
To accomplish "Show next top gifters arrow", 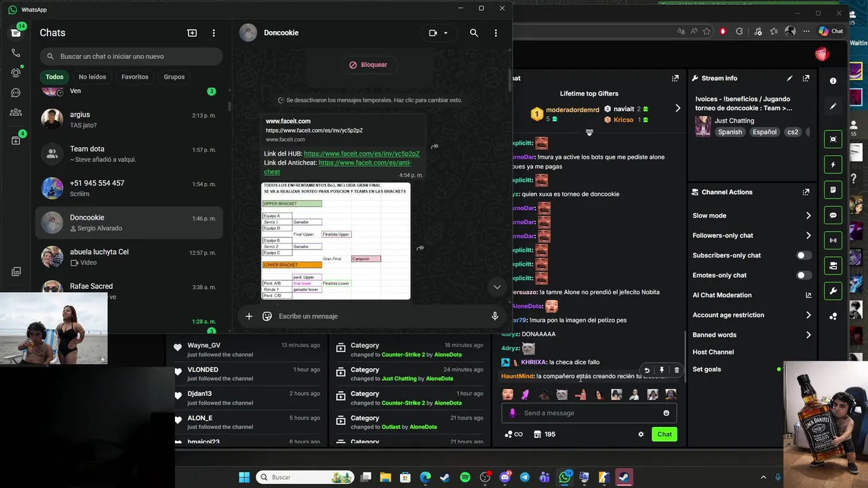I will 677,108.
